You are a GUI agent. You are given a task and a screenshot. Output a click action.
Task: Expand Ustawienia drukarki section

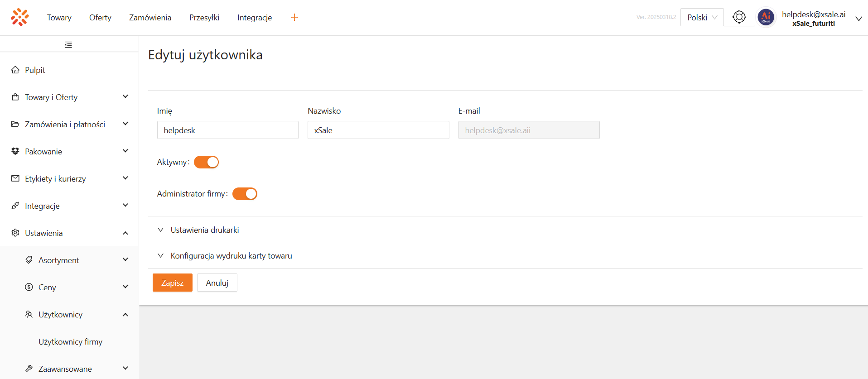(x=205, y=230)
